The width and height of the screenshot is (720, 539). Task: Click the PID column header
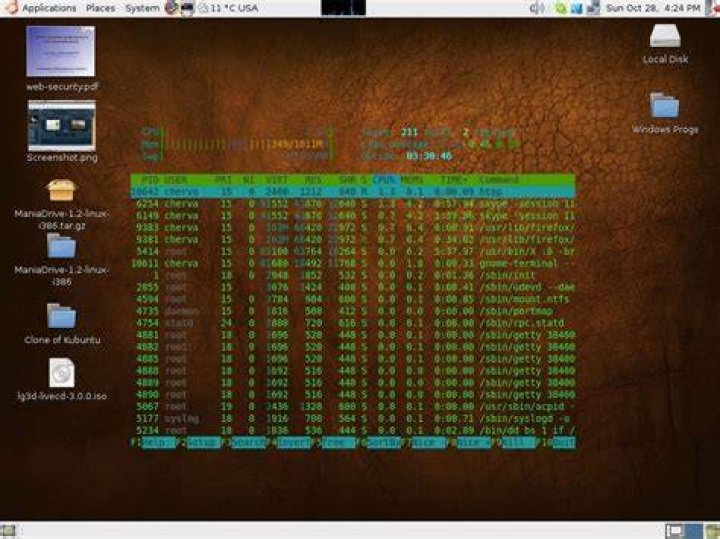[150, 180]
